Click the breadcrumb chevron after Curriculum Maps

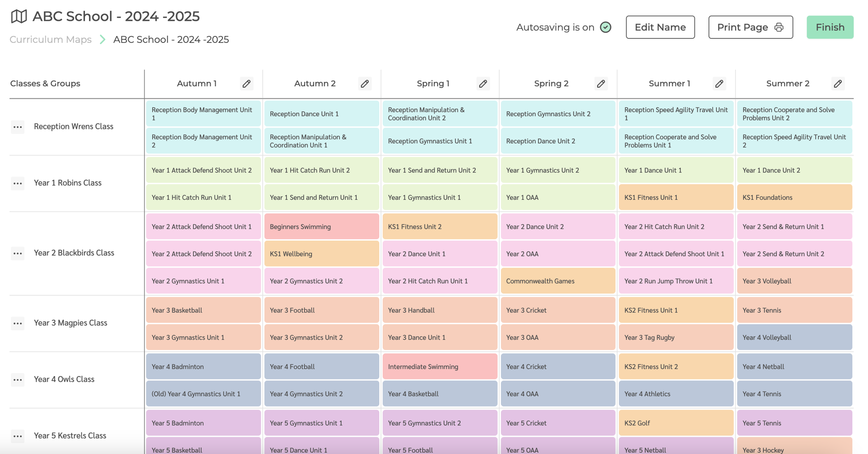point(103,39)
